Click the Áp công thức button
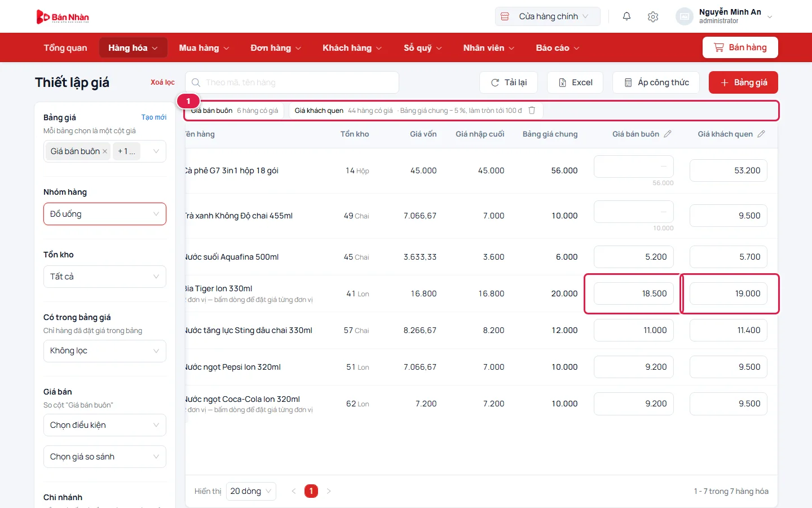 tap(656, 82)
